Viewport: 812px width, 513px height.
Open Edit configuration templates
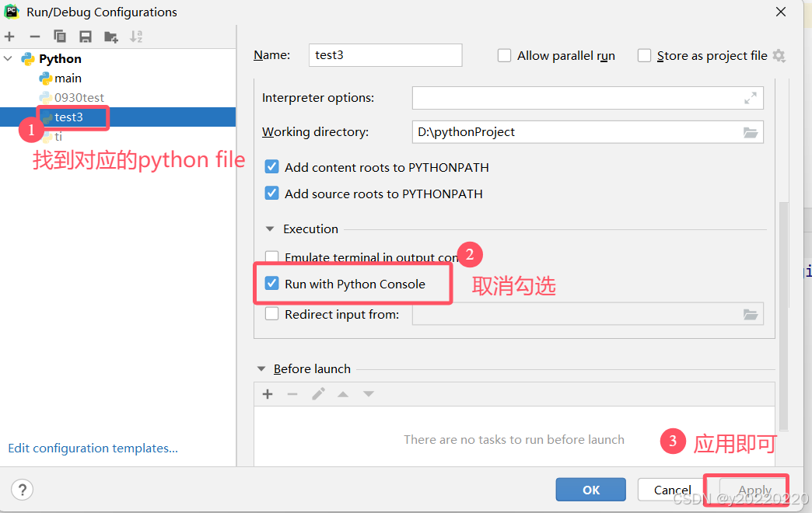(92, 448)
